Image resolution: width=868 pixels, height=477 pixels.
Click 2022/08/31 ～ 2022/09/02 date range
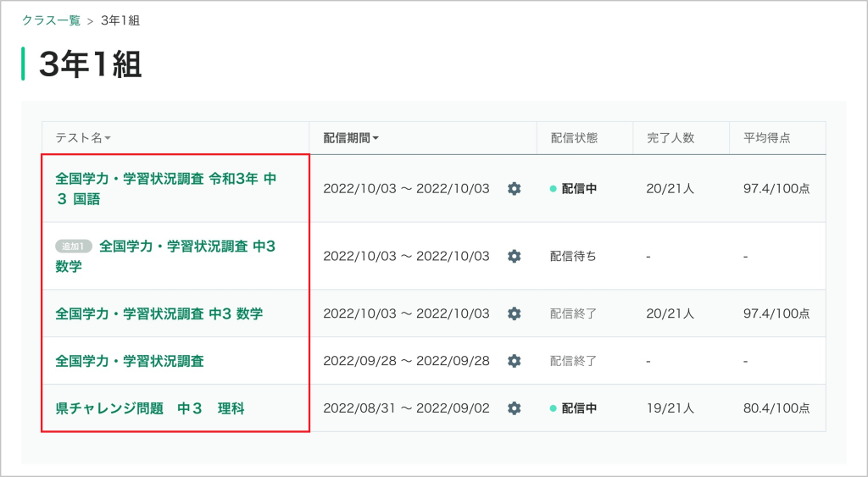coord(406,408)
